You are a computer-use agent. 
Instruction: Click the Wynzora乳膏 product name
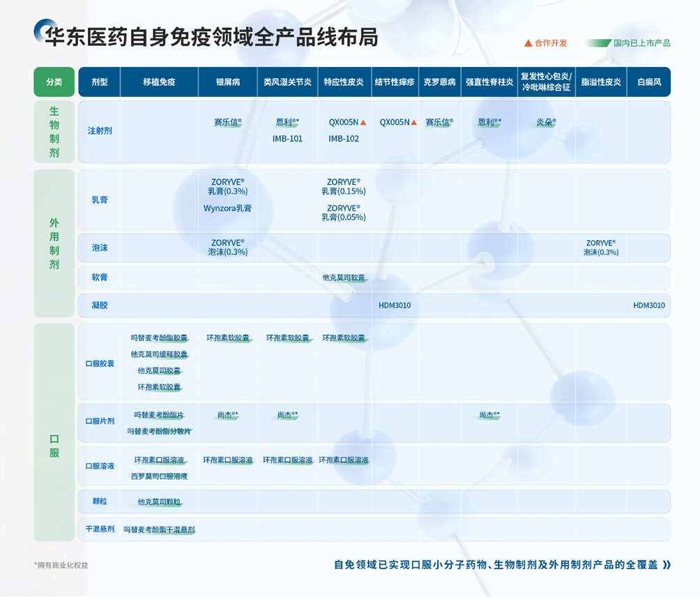coord(227,207)
